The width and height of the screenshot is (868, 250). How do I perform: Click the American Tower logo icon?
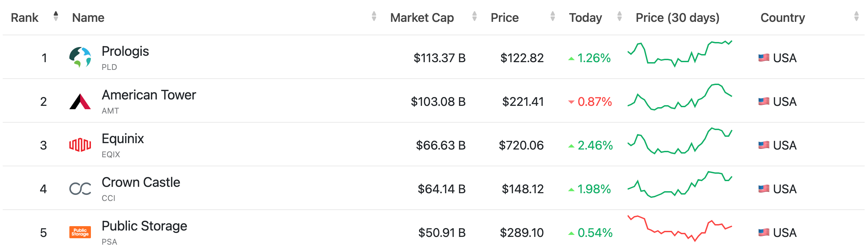coord(80,101)
